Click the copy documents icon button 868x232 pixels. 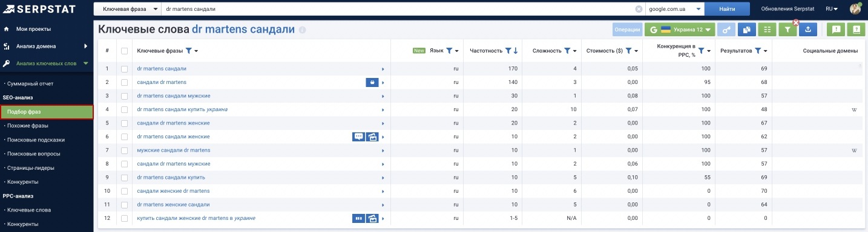(x=747, y=29)
